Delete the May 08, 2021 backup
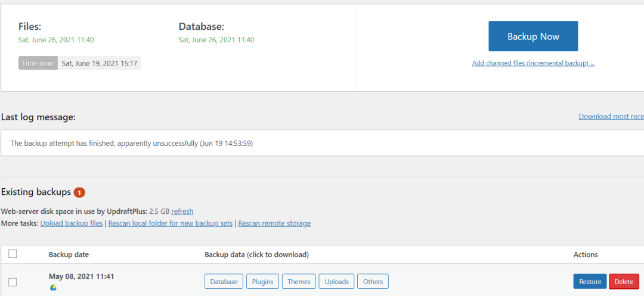This screenshot has height=296, width=644. point(624,282)
